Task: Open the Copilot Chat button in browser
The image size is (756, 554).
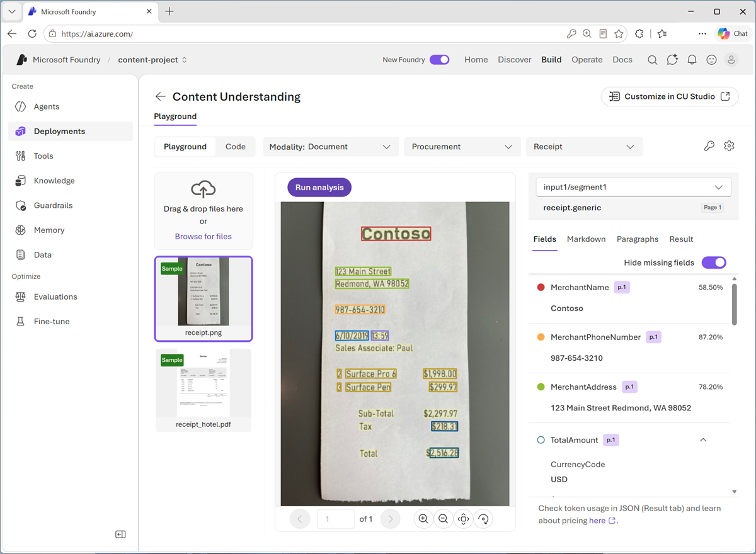Action: point(733,34)
